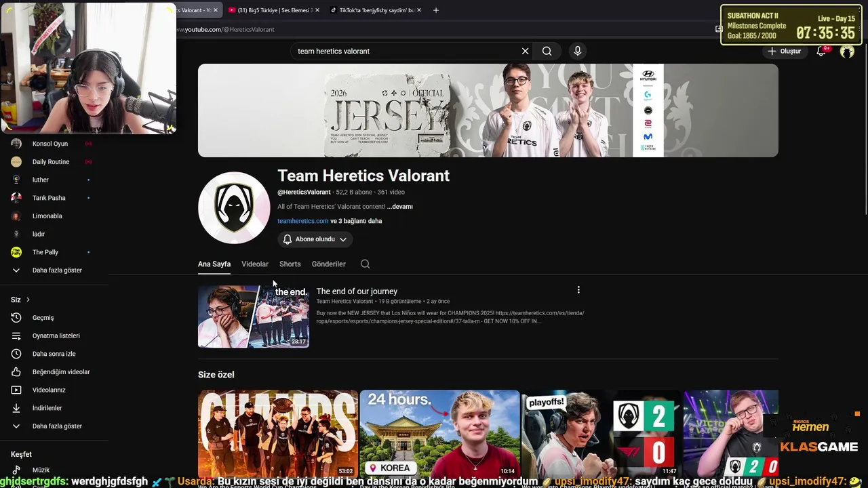This screenshot has width=868, height=488.
Task: Click The Pally channel avatar
Action: point(16,252)
